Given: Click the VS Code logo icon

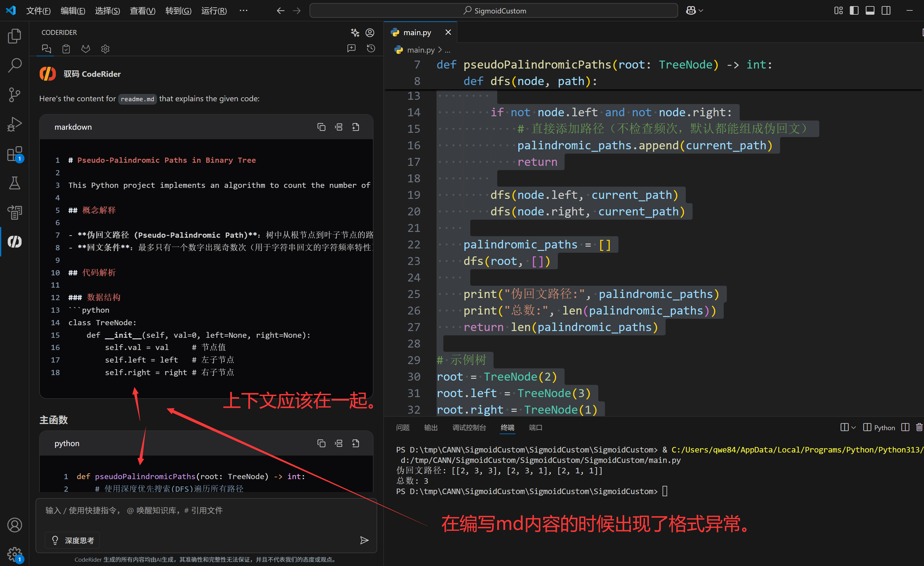Looking at the screenshot, I should [11, 10].
